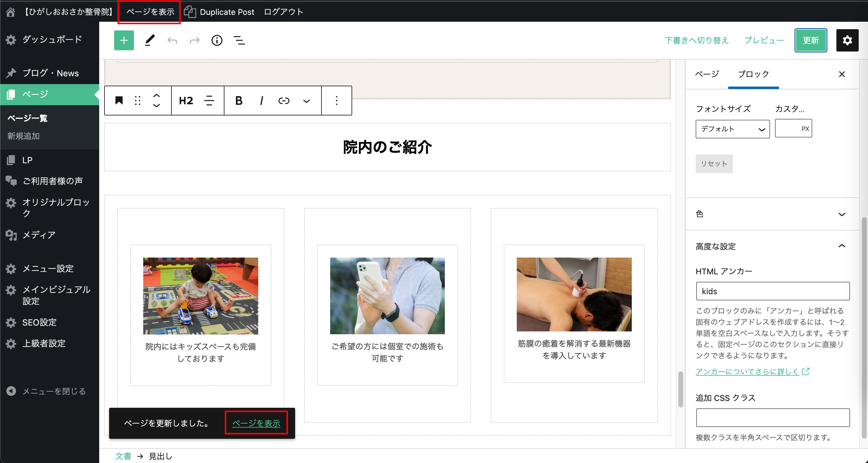Viewport: 868px width, 463px height.
Task: Open the list view outline icon
Action: 239,40
